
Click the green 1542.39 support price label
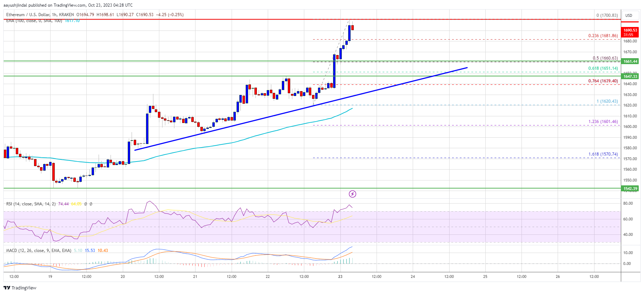(630, 189)
